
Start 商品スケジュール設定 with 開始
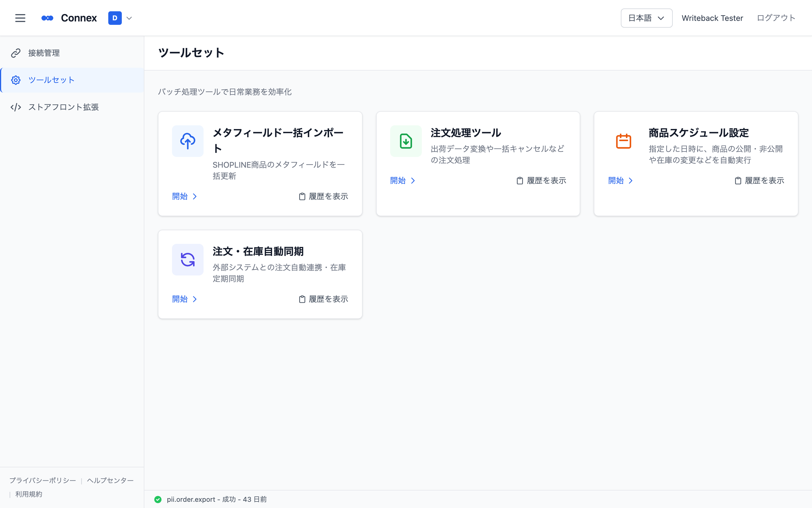tap(620, 181)
